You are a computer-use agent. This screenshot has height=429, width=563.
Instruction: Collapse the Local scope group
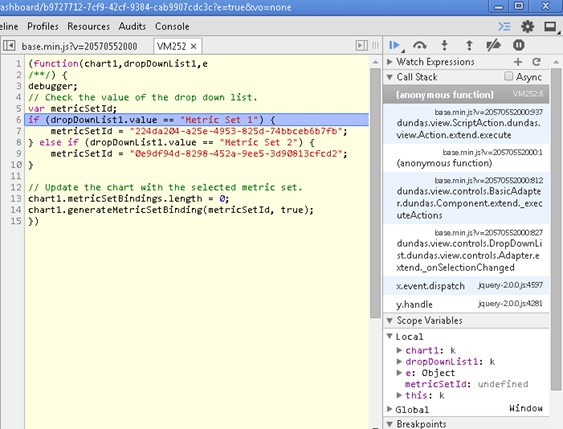390,336
